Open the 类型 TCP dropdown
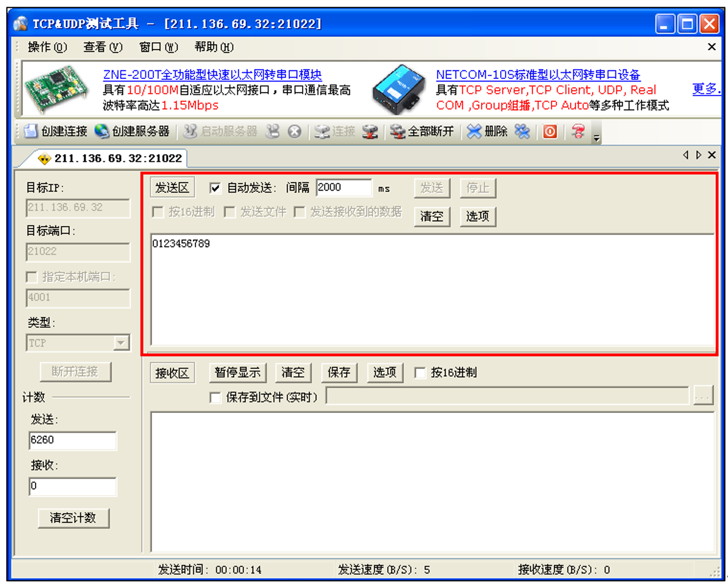728x587 pixels. 121,343
